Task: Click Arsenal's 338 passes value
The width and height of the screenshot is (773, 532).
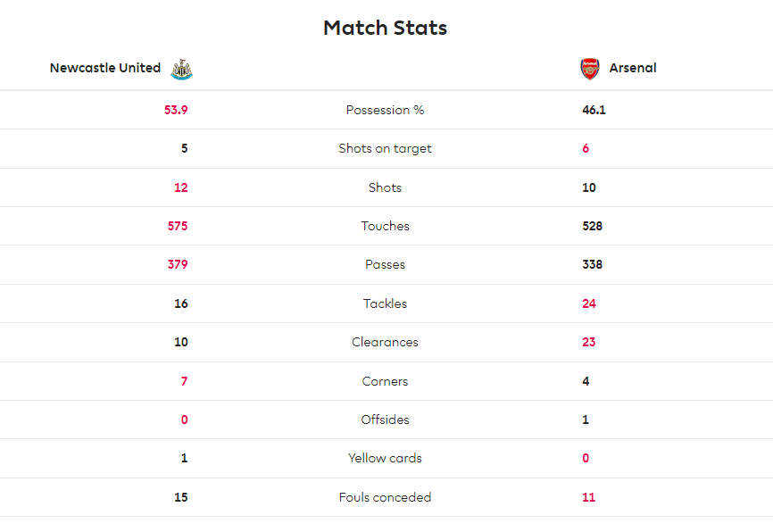Action: coord(592,264)
